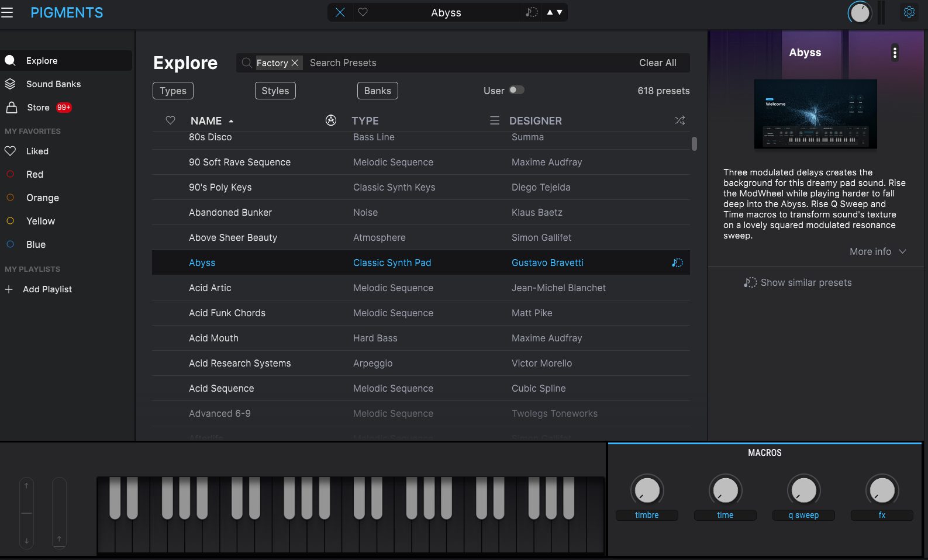This screenshot has height=560, width=928.
Task: Click the similar presets icon in Abyss row
Action: click(x=677, y=263)
